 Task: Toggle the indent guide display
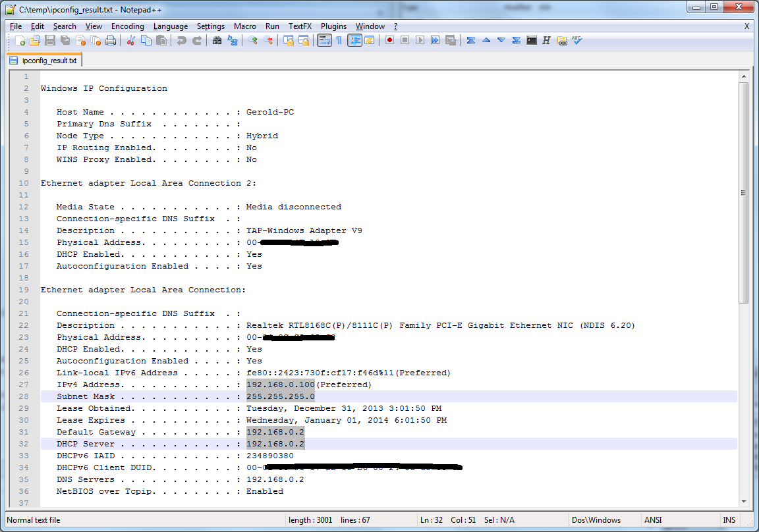coord(354,40)
